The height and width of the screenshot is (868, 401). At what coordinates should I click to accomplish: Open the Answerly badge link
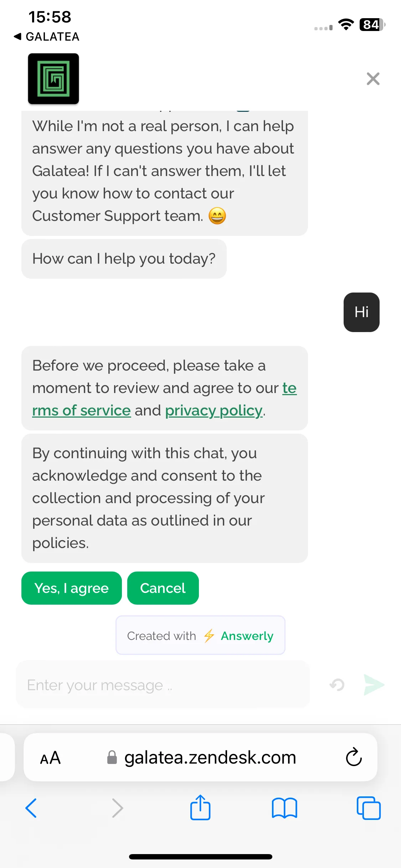[x=200, y=635]
